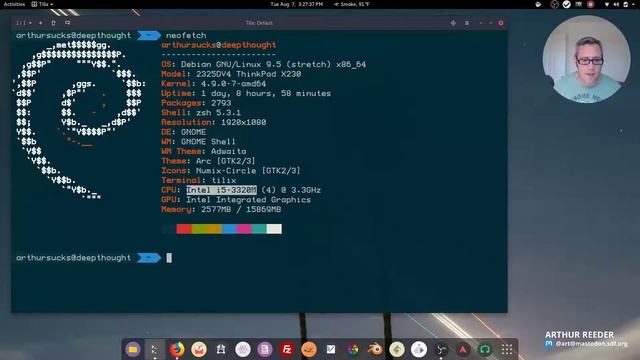The width and height of the screenshot is (640, 360).
Task: Open the 1/1 session switcher dropdown
Action: [x=24, y=23]
